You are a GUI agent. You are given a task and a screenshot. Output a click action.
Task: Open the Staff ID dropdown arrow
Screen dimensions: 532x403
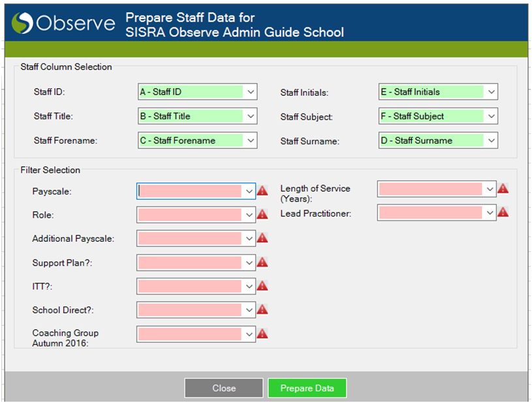click(251, 92)
